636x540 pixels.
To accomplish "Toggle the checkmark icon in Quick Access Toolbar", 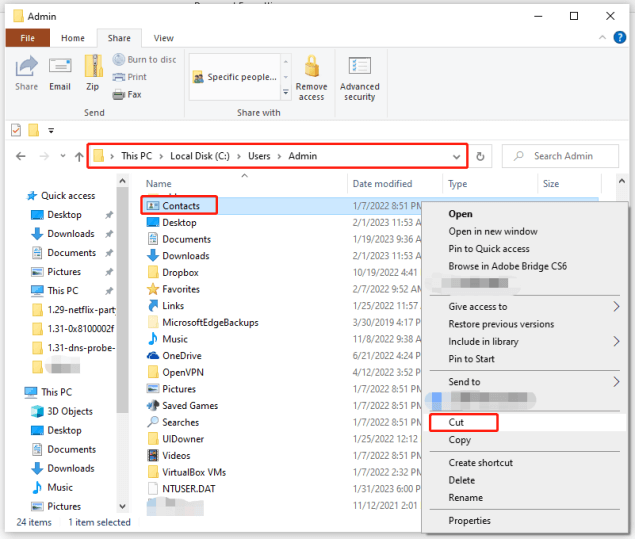I will 16,130.
